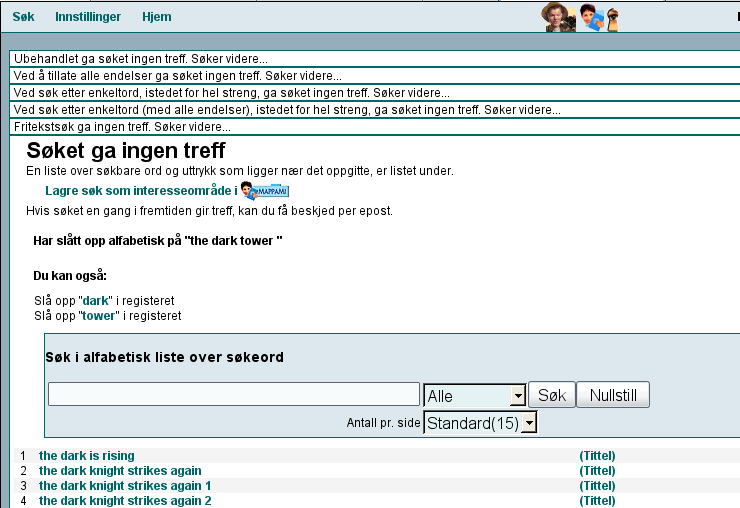This screenshot has height=508, width=740.
Task: Click the MappaMi folder icon
Action: pos(265,191)
